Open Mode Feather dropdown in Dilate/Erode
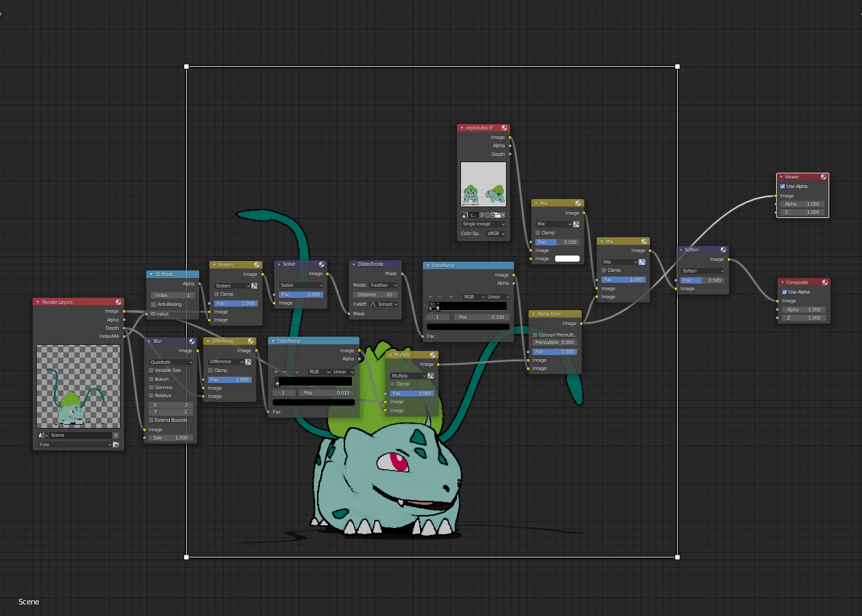 384,285
